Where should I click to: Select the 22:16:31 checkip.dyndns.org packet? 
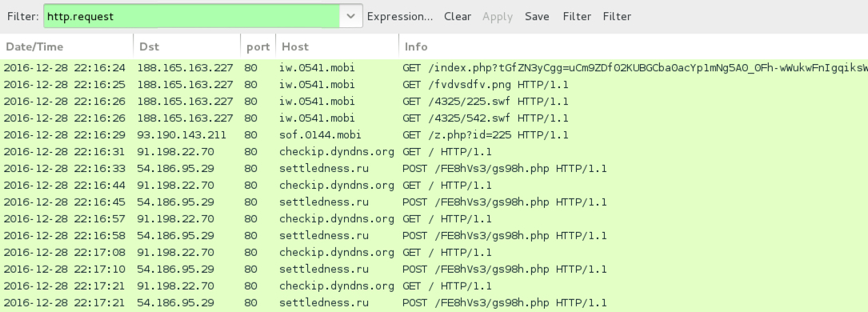click(434, 151)
